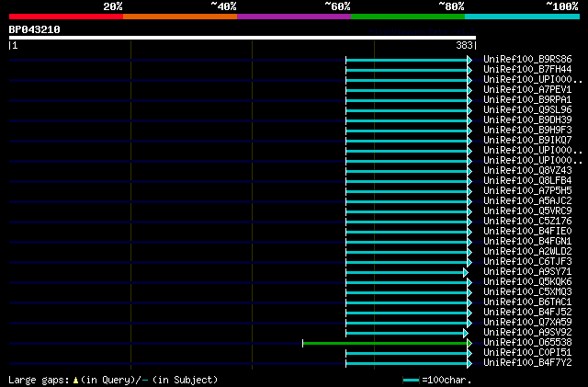Open hit UniRef100_C0PI51
Viewport: 588px width, 387px height.
tap(527, 353)
